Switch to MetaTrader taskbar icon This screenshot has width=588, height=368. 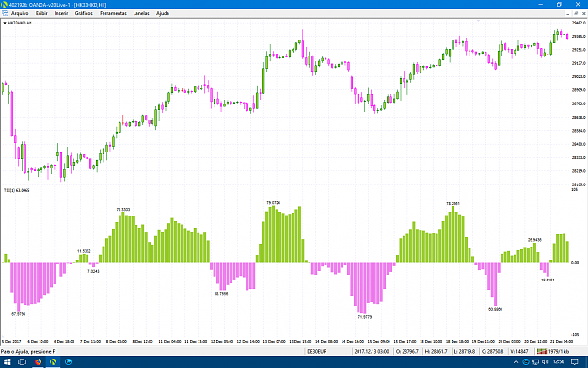click(53, 362)
